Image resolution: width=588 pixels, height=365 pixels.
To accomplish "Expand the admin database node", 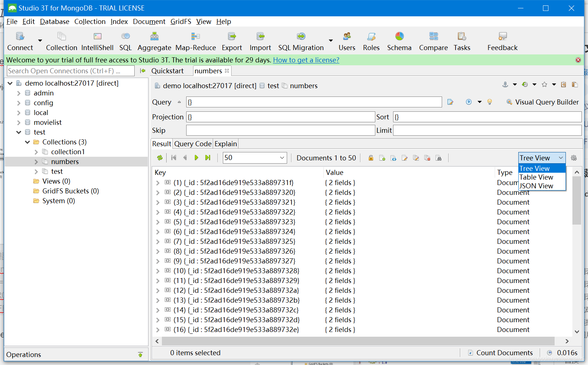I will pos(19,93).
